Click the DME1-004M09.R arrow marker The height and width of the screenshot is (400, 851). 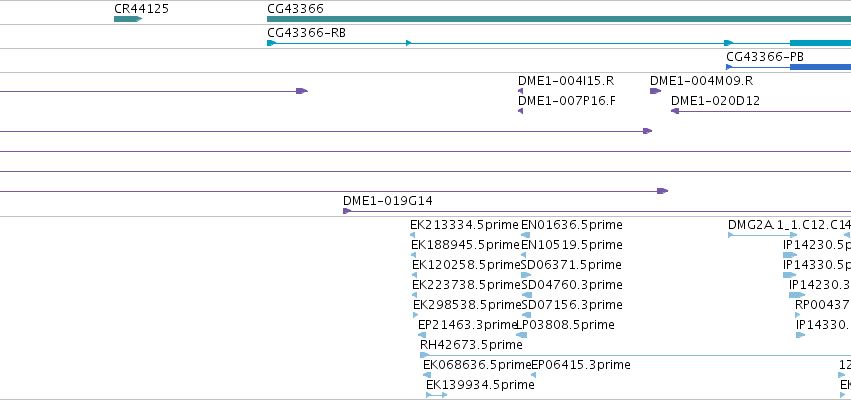point(656,91)
